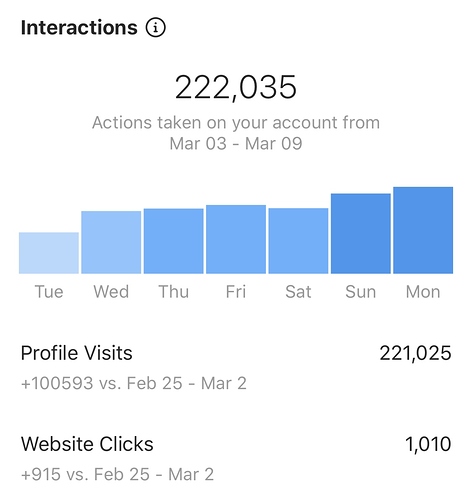Select the Friday bar in chart
Image resolution: width=472 pixels, height=500 pixels.
point(236,239)
